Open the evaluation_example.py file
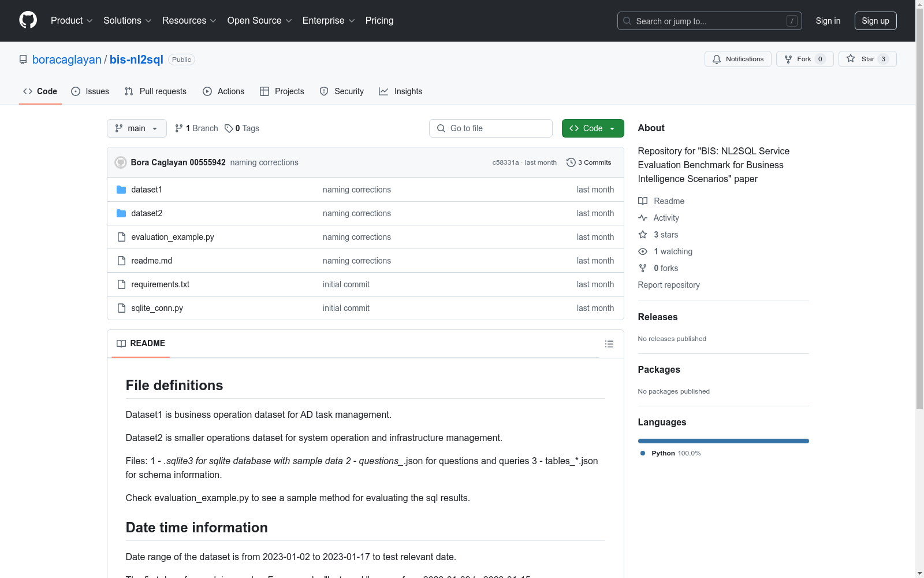The height and width of the screenshot is (578, 924). click(173, 237)
